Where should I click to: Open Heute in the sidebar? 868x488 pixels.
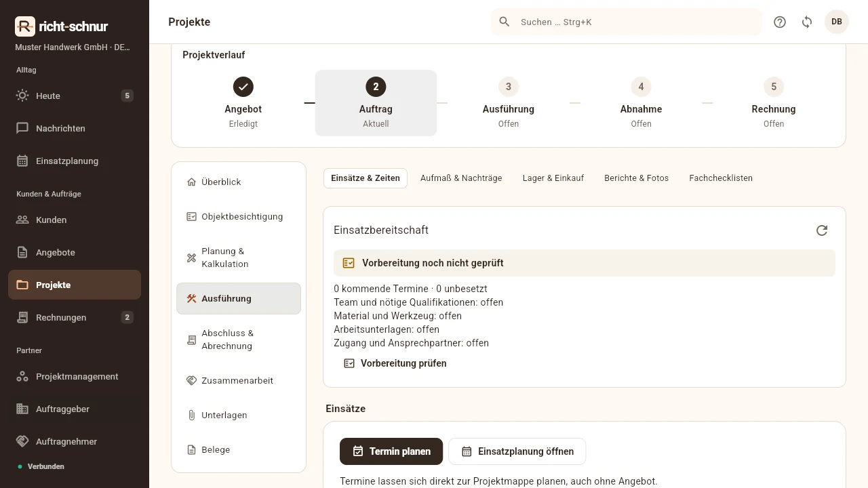coord(75,96)
